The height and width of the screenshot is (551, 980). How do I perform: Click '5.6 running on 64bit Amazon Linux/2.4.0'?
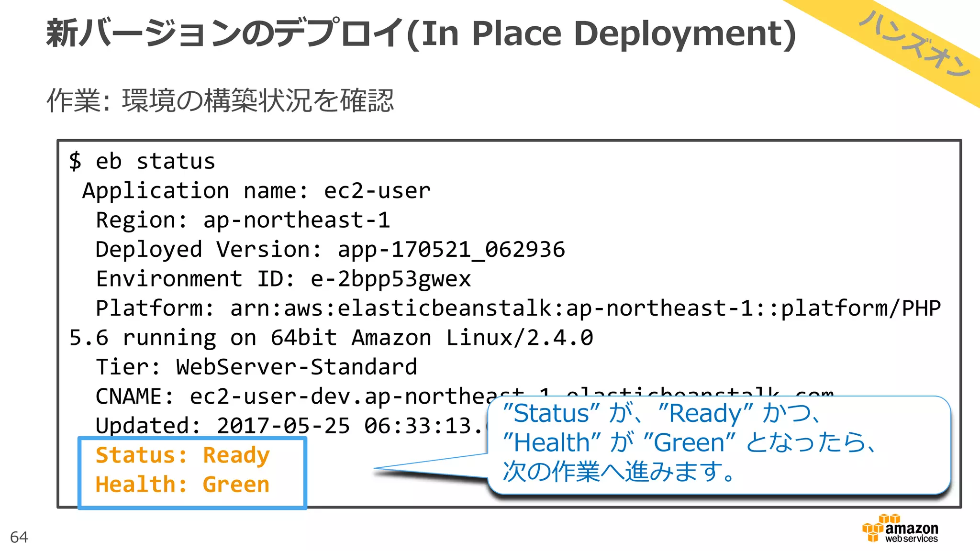pos(331,338)
